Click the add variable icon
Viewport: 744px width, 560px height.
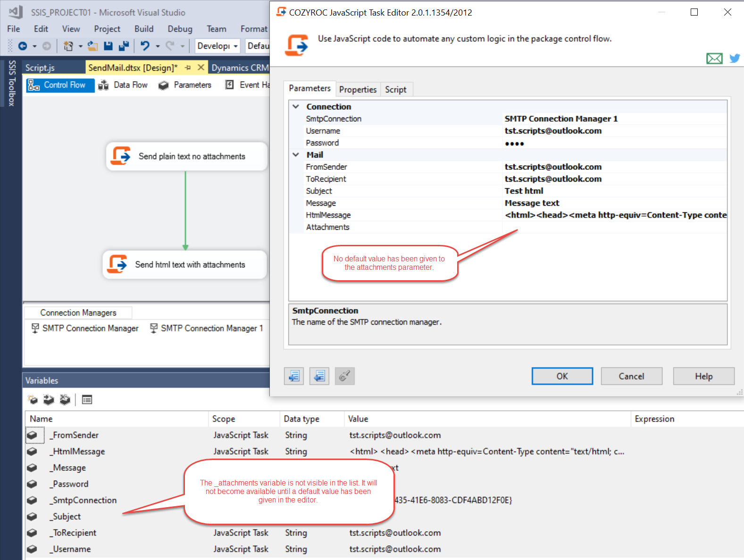[x=33, y=400]
